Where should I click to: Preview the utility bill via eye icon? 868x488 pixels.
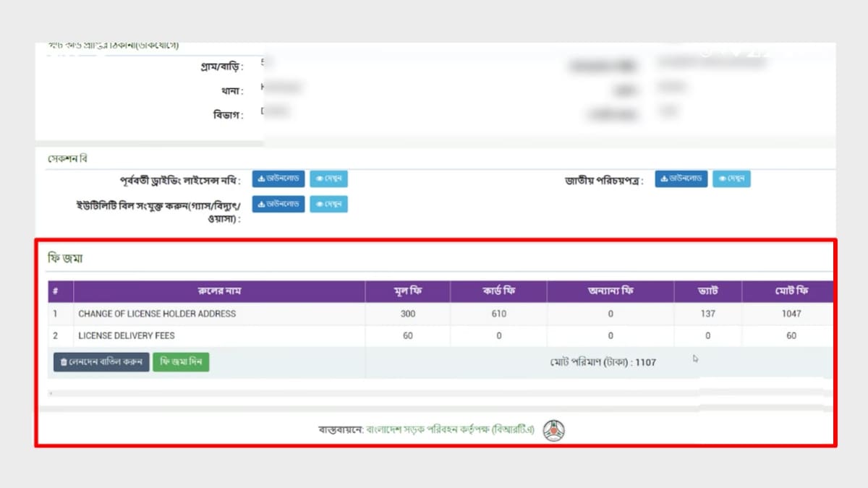(329, 204)
